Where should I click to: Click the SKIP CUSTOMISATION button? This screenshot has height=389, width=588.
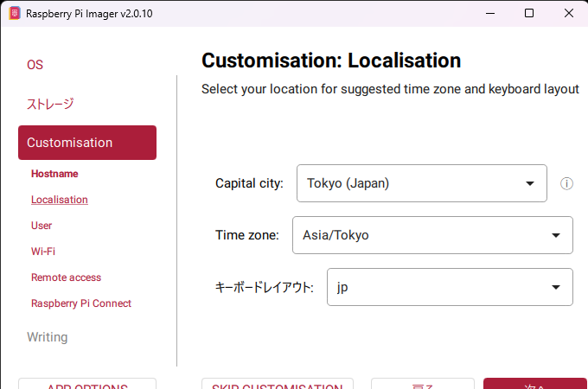click(x=278, y=384)
